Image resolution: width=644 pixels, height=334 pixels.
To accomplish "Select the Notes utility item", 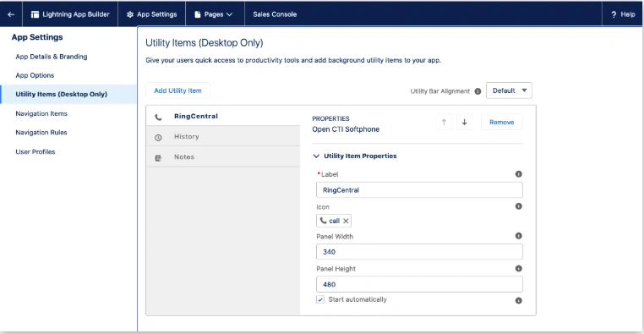I will pos(223,157).
